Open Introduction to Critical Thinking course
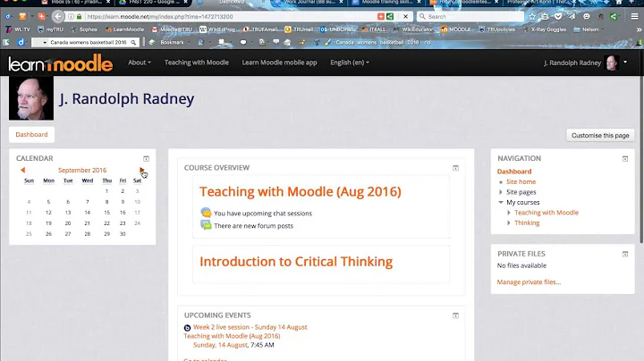Screen dimensions: 644x361 coord(296,261)
